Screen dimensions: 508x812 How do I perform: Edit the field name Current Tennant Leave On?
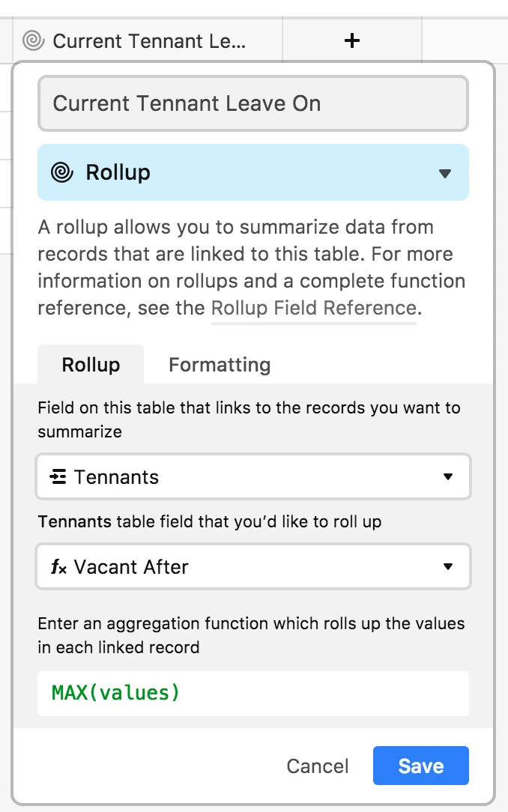click(x=253, y=103)
